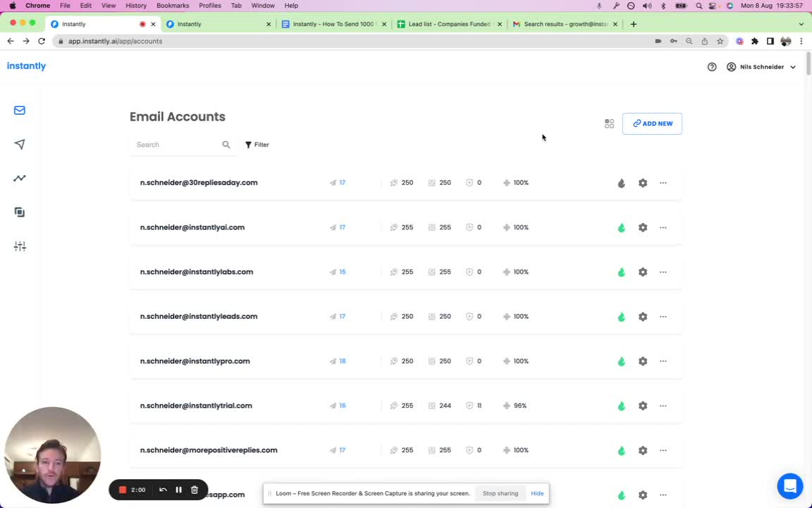Open settings gear for instantlypro.com account
The height and width of the screenshot is (508, 812).
click(x=643, y=361)
